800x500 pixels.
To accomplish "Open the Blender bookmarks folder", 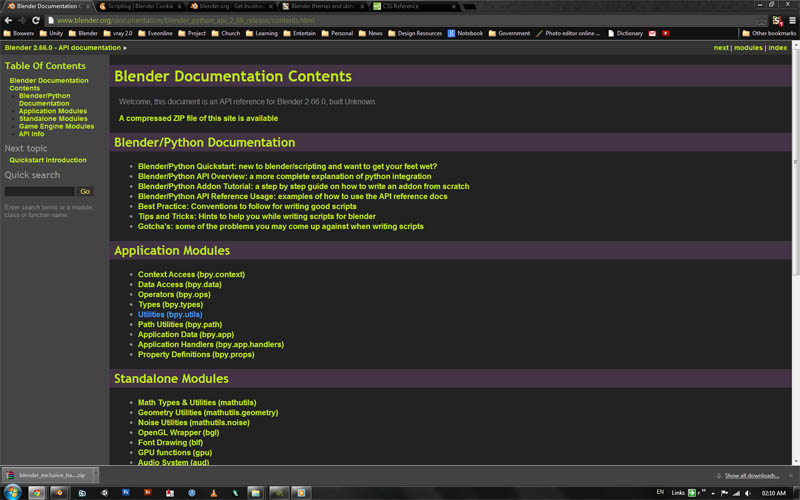I will (x=83, y=33).
